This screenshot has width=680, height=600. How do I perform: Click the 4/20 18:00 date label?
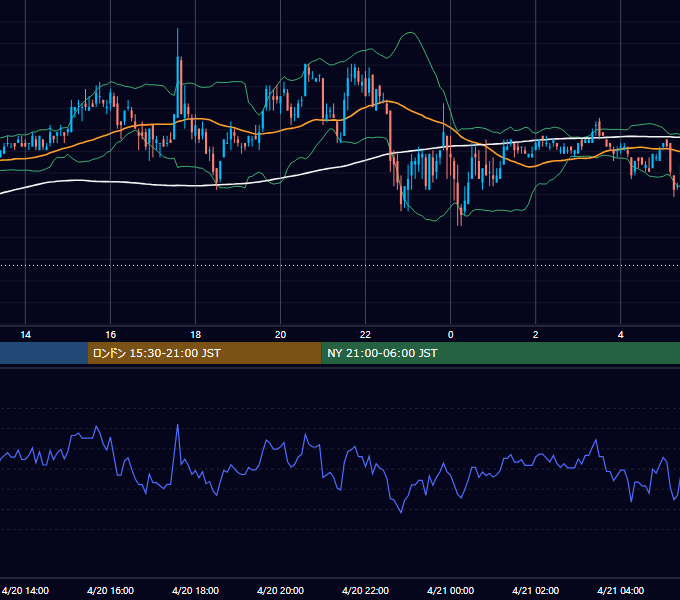tap(196, 590)
